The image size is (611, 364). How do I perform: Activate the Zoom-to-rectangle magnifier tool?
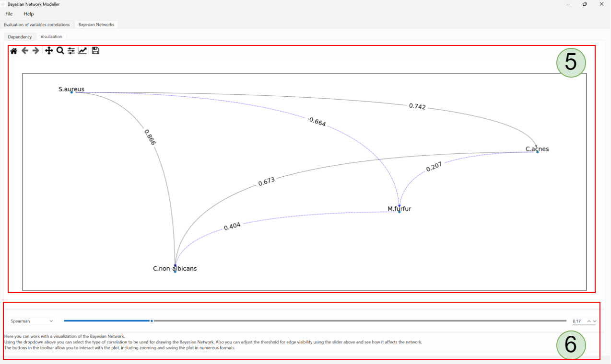coord(60,50)
